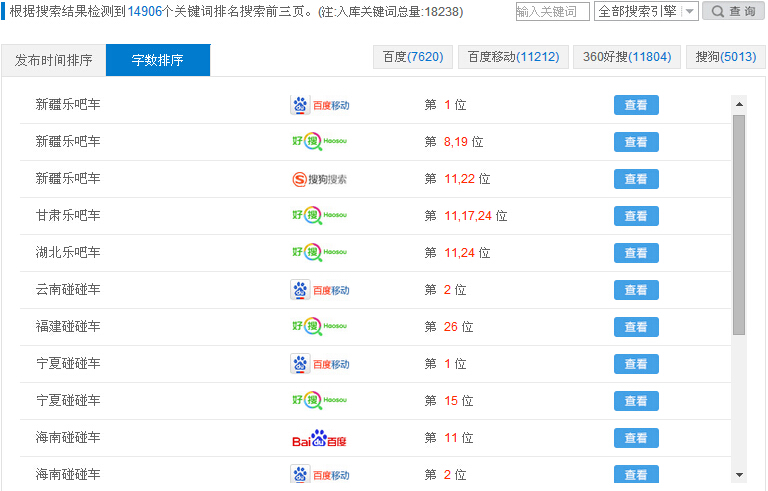The width and height of the screenshot is (768, 491).
Task: Click Baidu Mobile logo in 宁夏碰碰车 row
Action: [320, 364]
